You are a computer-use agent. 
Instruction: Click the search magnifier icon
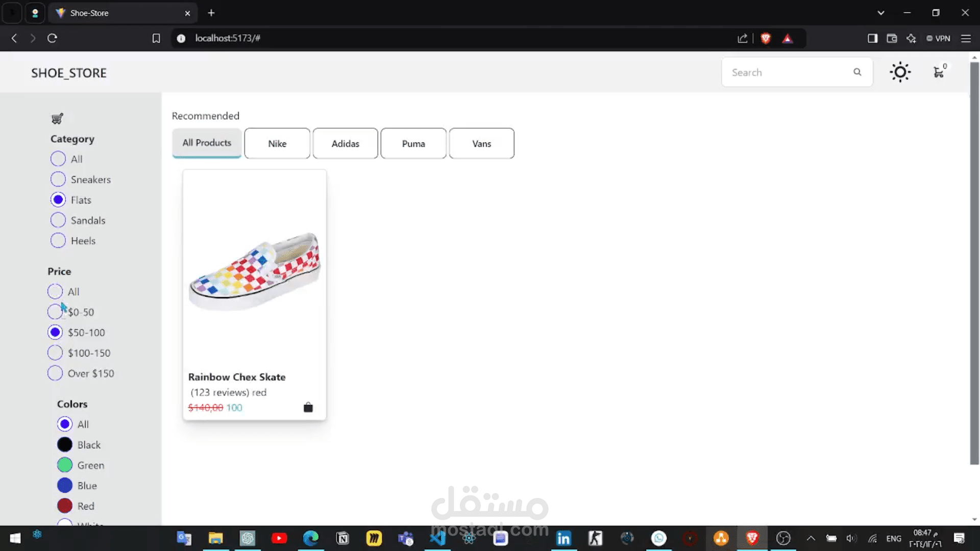[857, 72]
